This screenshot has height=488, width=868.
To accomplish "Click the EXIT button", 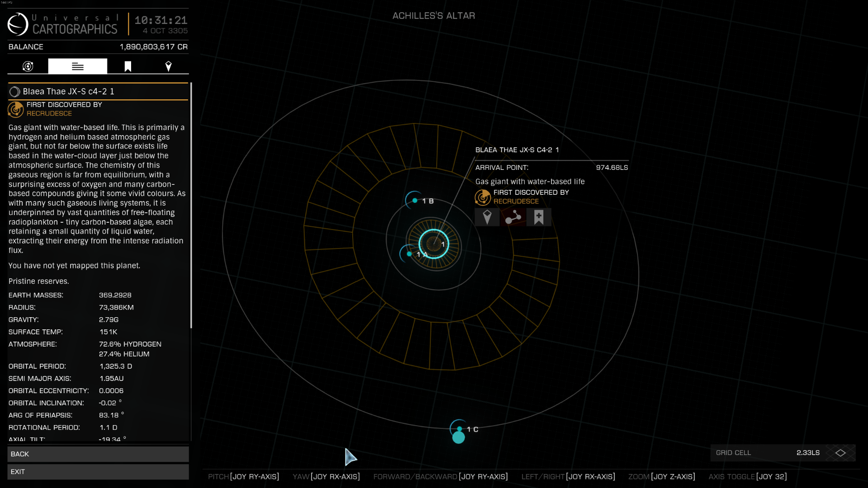I will 98,472.
